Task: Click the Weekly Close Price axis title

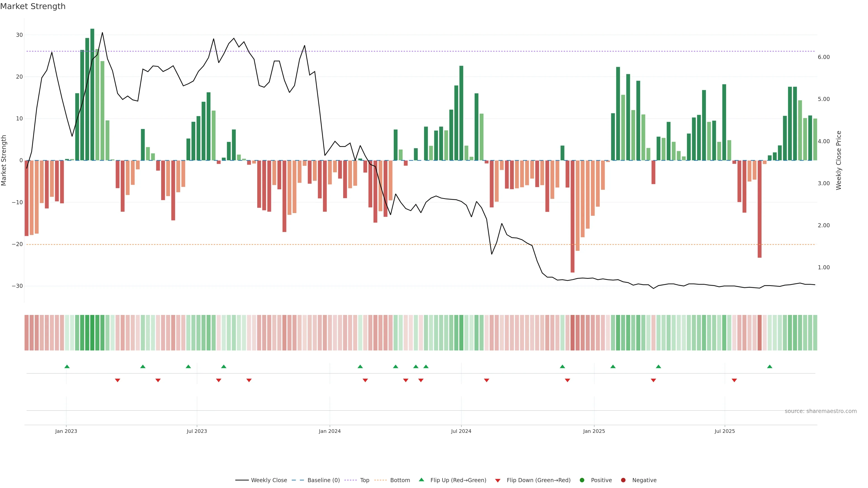Action: pyautogui.click(x=839, y=160)
